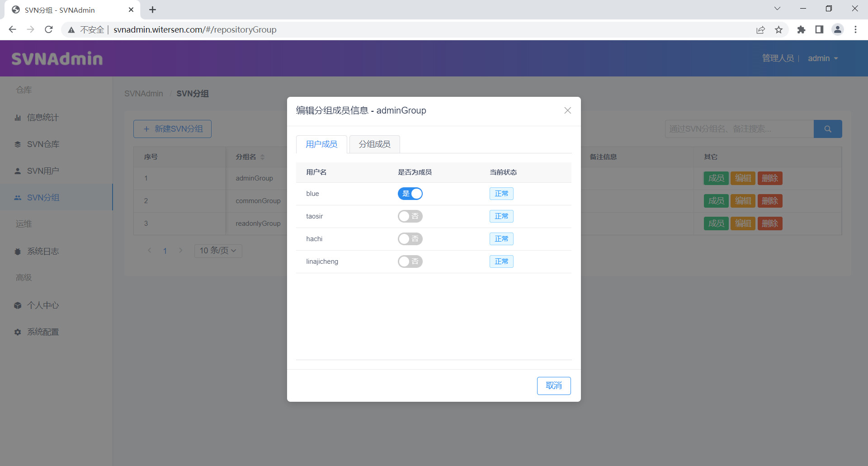Enable hachi as group member

click(410, 239)
